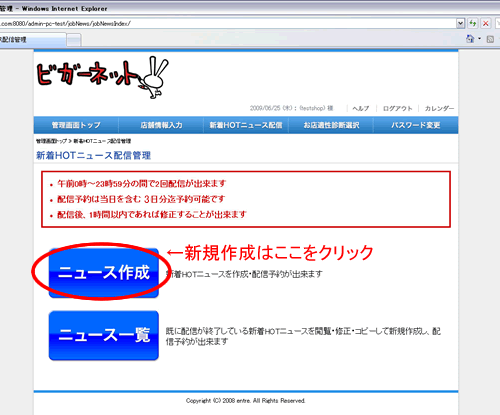Select the 配信管理 browser tab
500x415 pixels.
(x=32, y=40)
